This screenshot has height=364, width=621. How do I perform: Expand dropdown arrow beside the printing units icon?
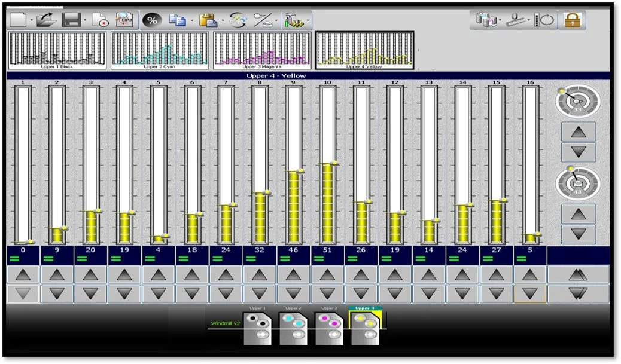pos(500,20)
